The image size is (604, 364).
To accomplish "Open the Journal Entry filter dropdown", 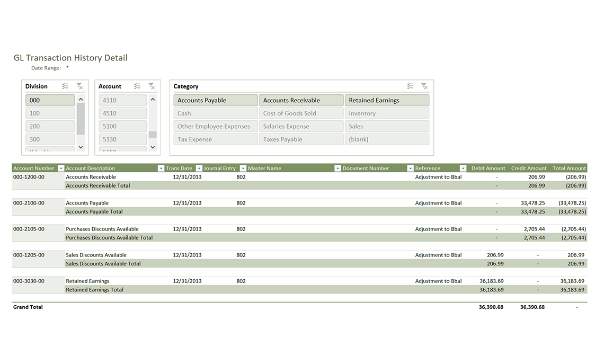I will [242, 168].
